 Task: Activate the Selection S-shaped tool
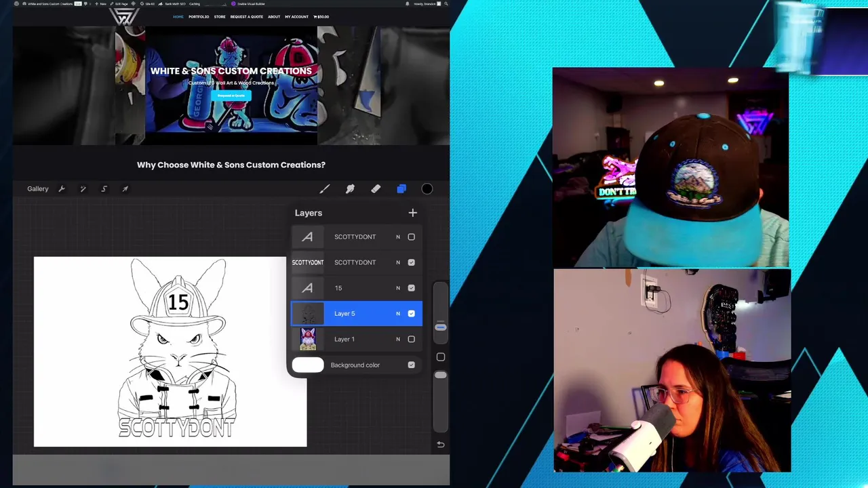(104, 189)
